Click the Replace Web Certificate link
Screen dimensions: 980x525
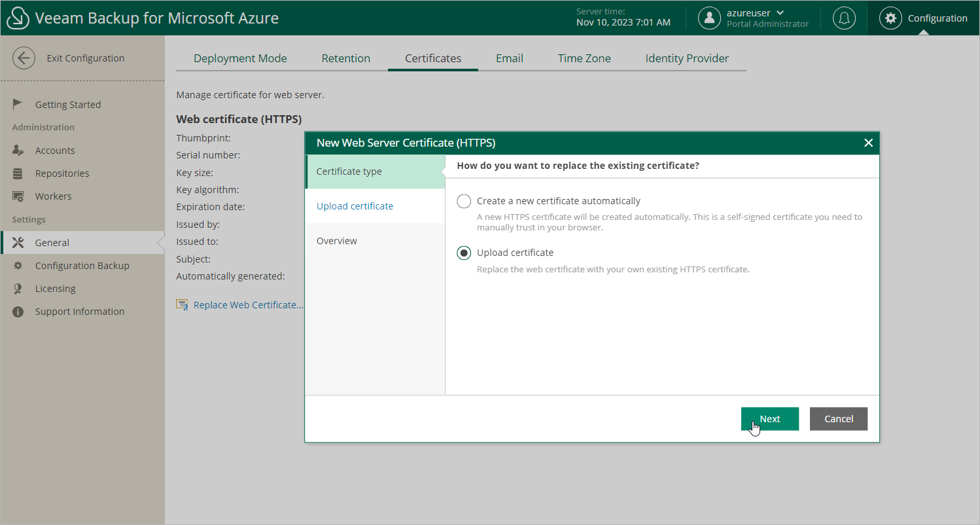[249, 305]
